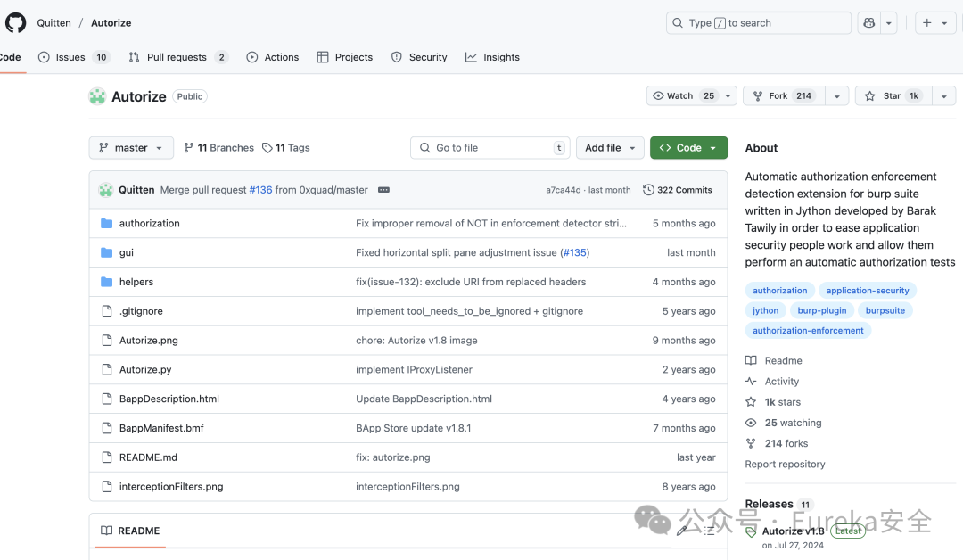The height and width of the screenshot is (560, 963).
Task: Click the folder icon beside authorization
Action: coord(106,224)
